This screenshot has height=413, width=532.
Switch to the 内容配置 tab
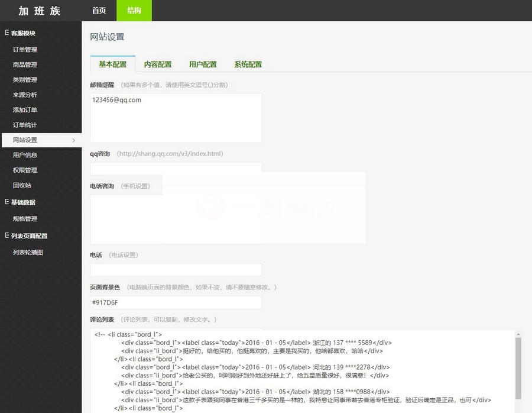pyautogui.click(x=158, y=64)
